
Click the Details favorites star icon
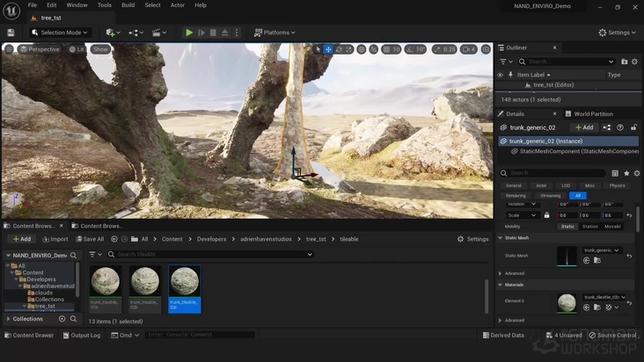pos(626,173)
